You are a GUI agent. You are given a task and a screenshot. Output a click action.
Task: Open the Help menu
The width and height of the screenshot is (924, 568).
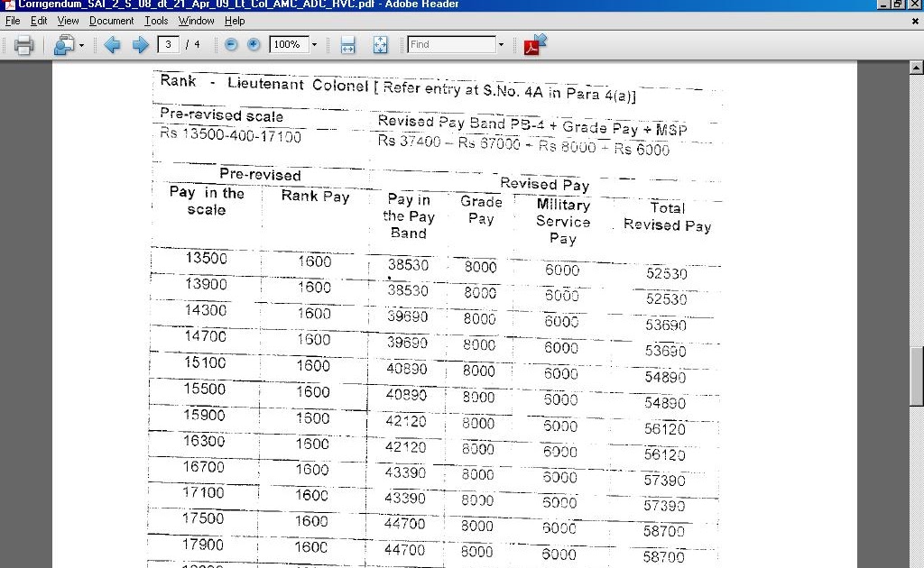(233, 20)
